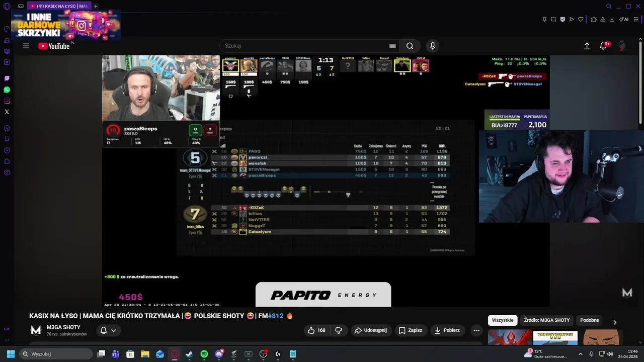644x362 pixels.
Task: Expand hidden system tray icons chevron
Action: click(580, 354)
